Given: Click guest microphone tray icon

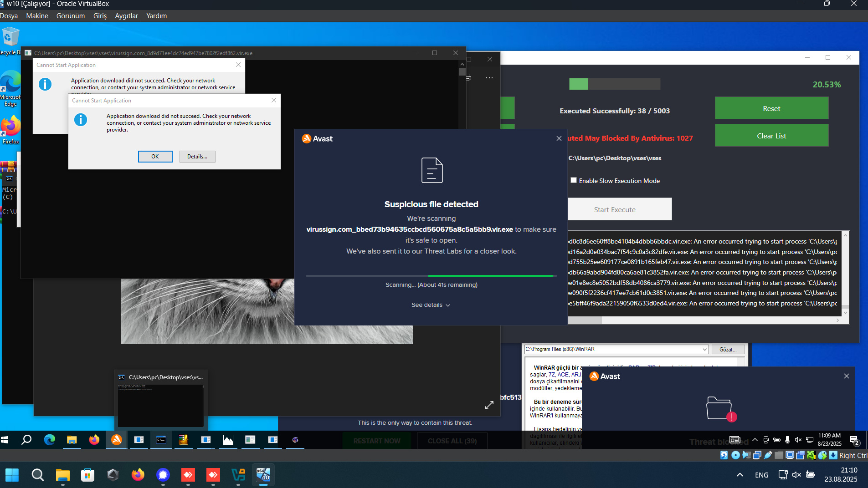Looking at the screenshot, I should pyautogui.click(x=787, y=440).
